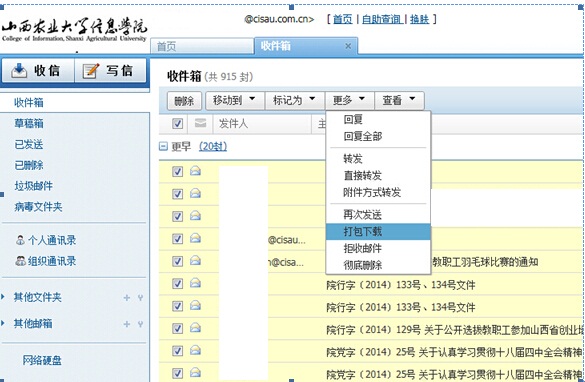
Task: Open 病毒文件夹 virus folder
Action: tap(38, 206)
